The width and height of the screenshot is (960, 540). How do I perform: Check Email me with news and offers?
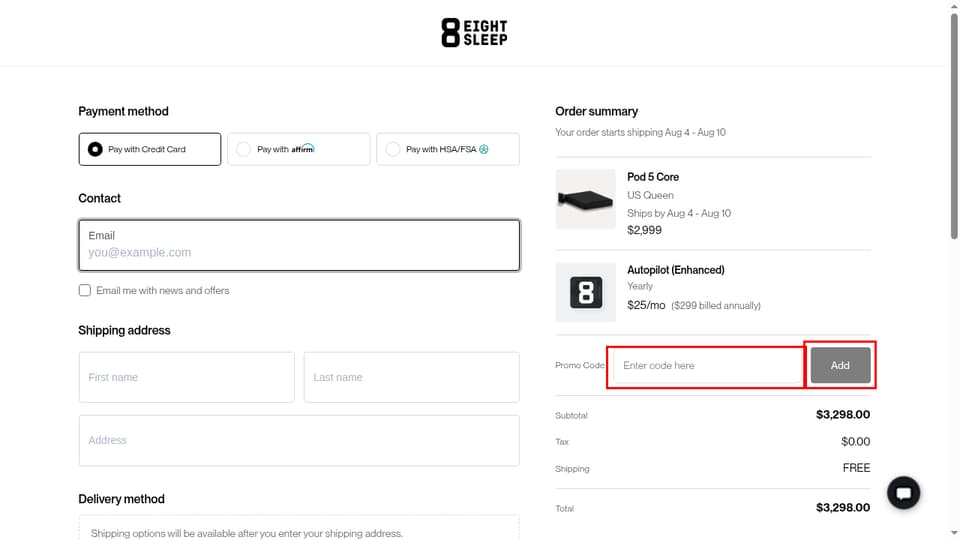click(x=84, y=290)
